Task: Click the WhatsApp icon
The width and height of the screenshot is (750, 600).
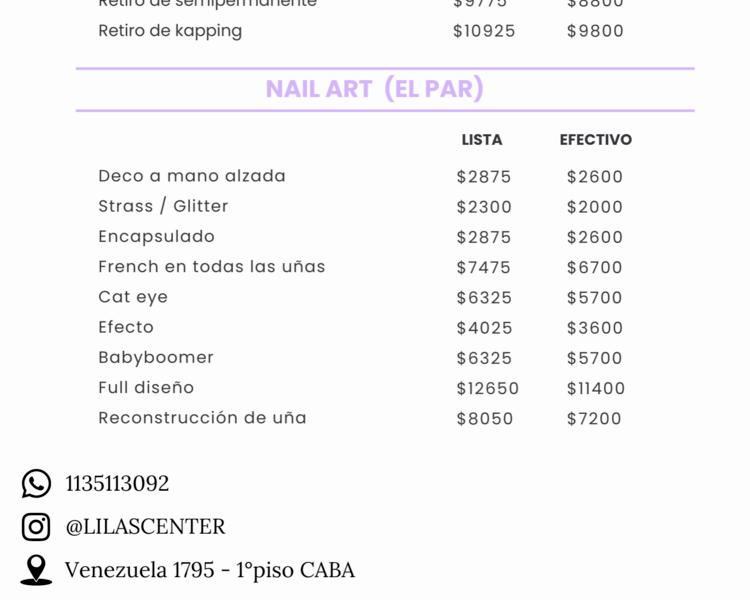Action: point(36,484)
